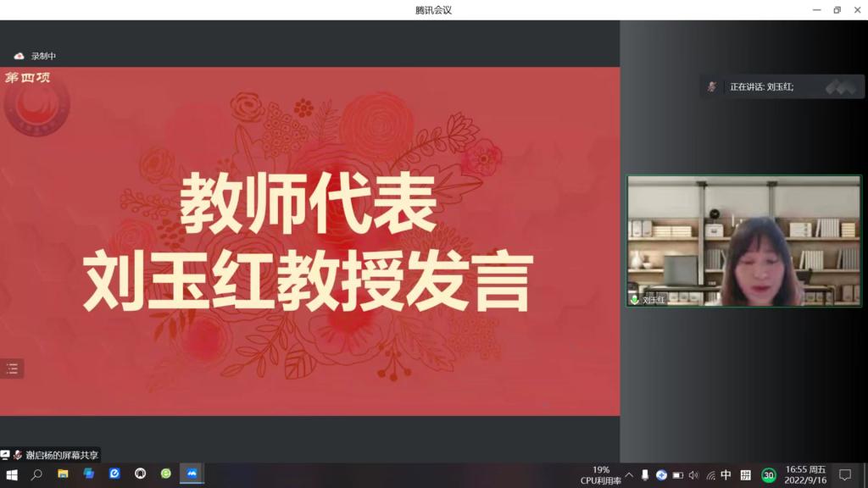Click the muted mic icon beside 正在讲话

[x=713, y=86]
